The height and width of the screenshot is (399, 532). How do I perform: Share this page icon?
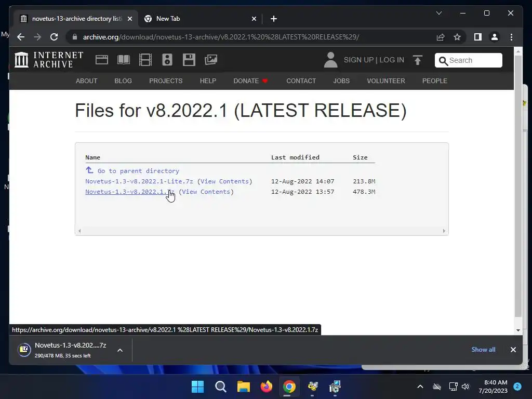[441, 37]
